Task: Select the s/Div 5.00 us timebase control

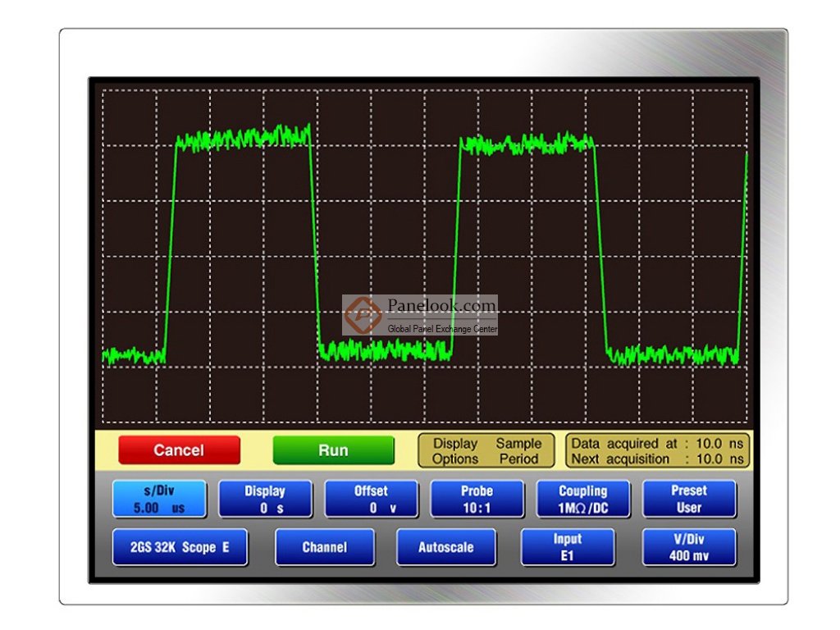Action: coord(159,499)
